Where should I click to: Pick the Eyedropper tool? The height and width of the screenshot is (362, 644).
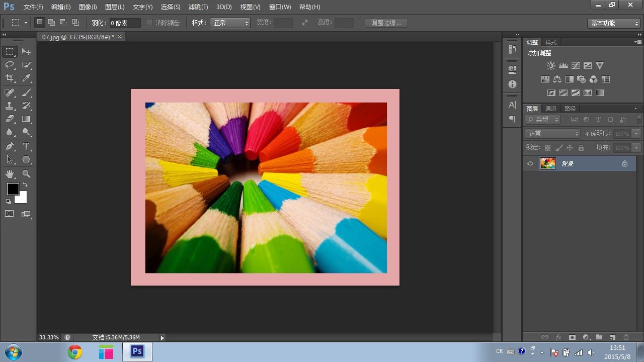[x=27, y=78]
